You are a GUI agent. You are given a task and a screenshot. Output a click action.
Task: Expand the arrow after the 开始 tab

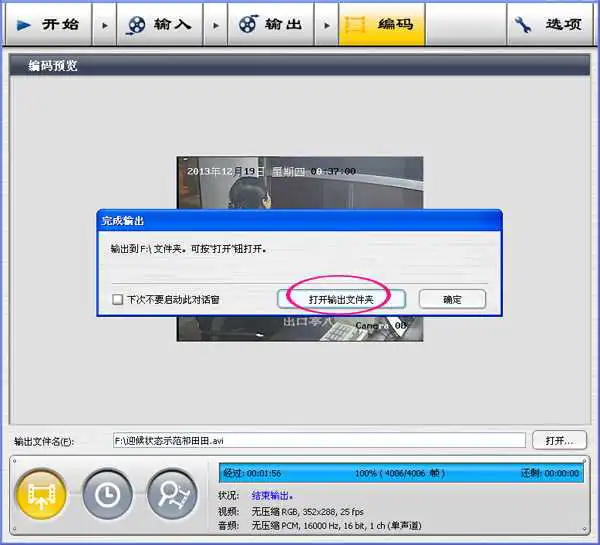click(104, 26)
